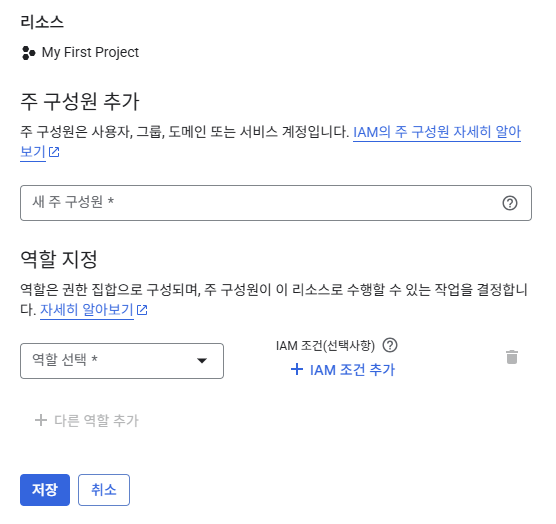Open the 역할 선택 dropdown
The width and height of the screenshot is (556, 524).
[122, 361]
